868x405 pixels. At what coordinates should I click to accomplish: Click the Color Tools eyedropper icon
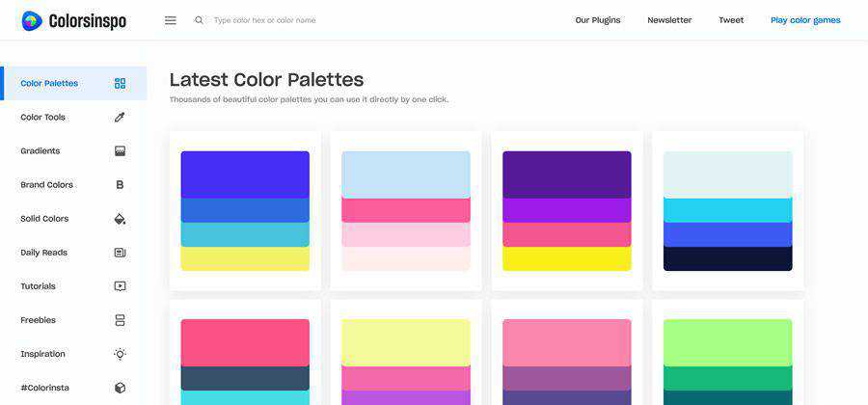120,117
